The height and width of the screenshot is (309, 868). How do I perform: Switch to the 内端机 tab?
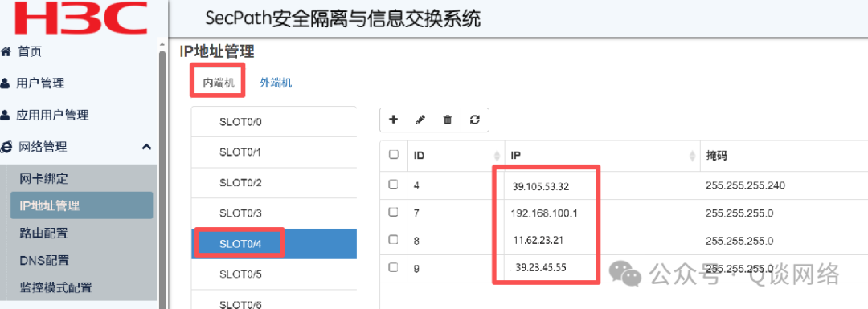(x=218, y=83)
